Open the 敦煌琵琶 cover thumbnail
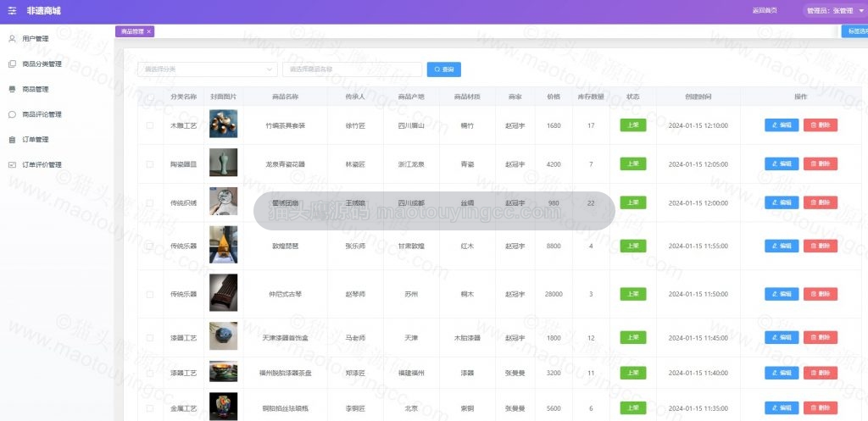 tap(223, 245)
